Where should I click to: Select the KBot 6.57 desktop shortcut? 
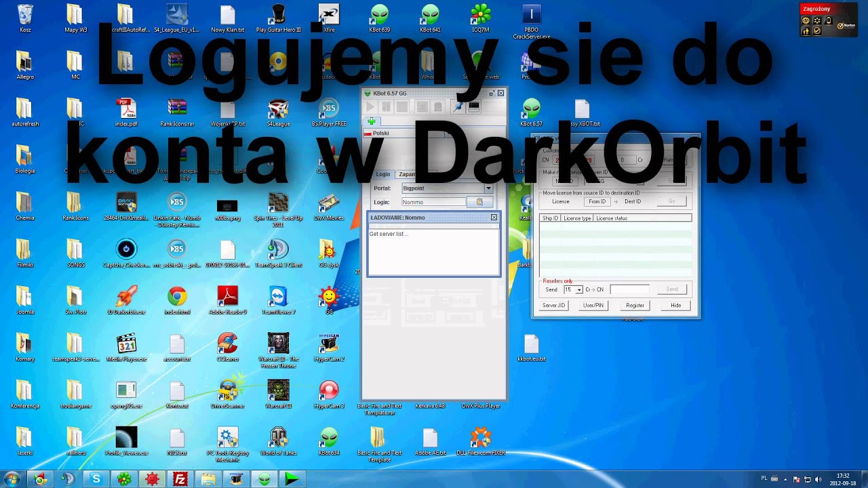point(532,113)
